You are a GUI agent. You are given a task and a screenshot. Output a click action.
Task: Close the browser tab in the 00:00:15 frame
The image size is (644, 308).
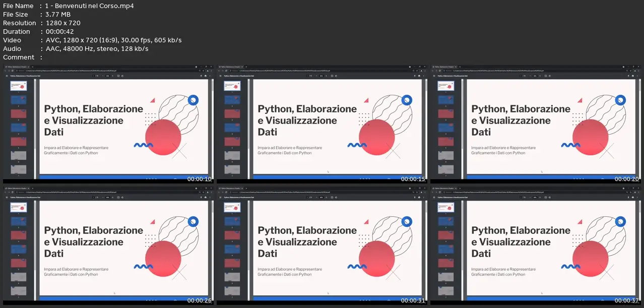tap(241, 67)
